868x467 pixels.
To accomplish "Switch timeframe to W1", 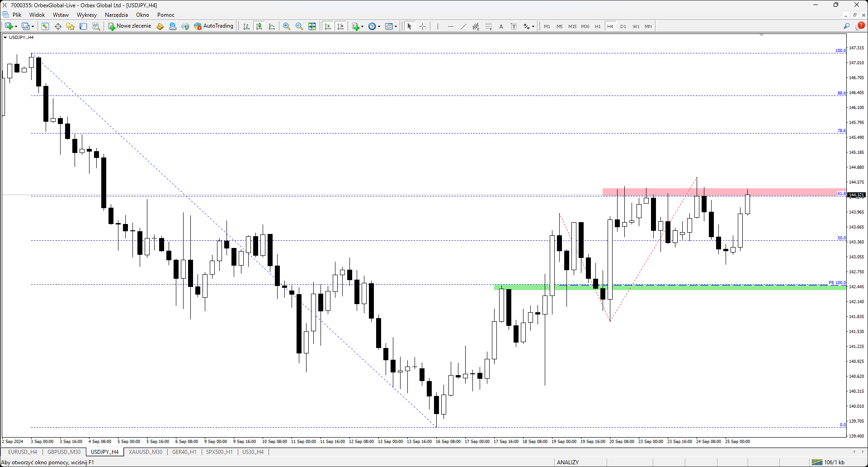I will (636, 26).
